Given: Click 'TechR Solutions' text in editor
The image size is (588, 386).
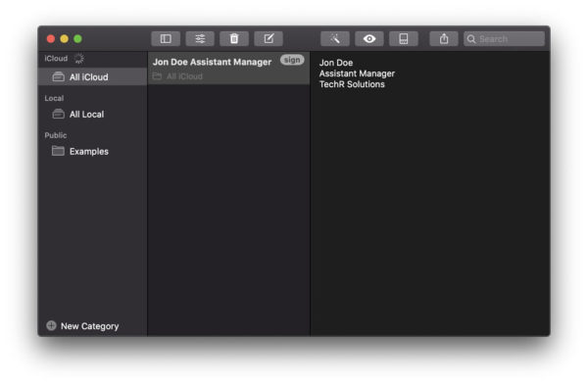Looking at the screenshot, I should (x=352, y=84).
